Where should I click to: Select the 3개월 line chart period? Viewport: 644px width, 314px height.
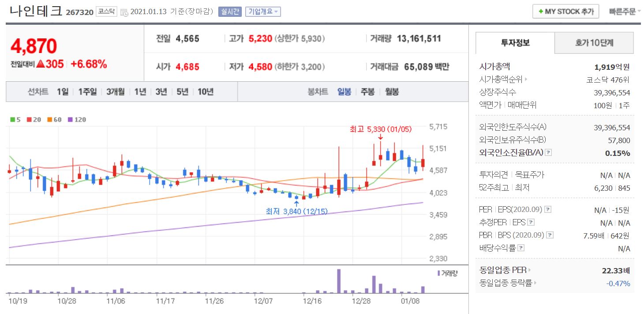click(115, 92)
